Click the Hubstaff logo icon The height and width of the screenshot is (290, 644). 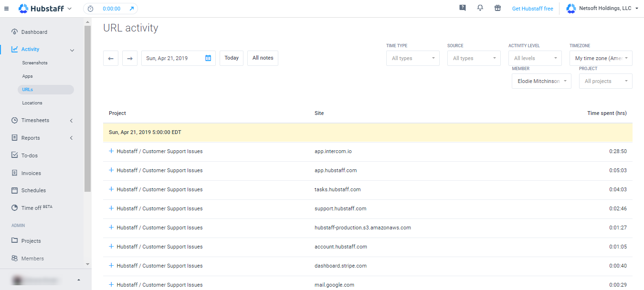pos(23,8)
